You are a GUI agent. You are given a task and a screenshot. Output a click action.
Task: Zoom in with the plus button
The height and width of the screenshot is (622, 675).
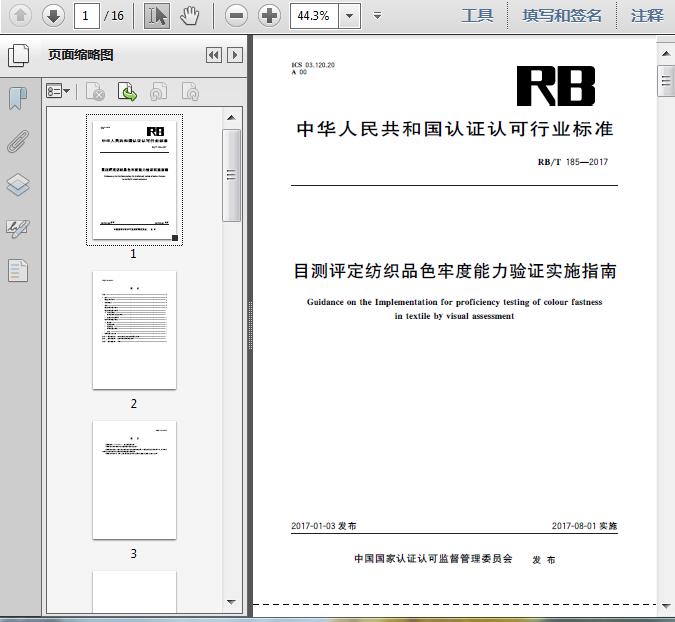[x=269, y=15]
